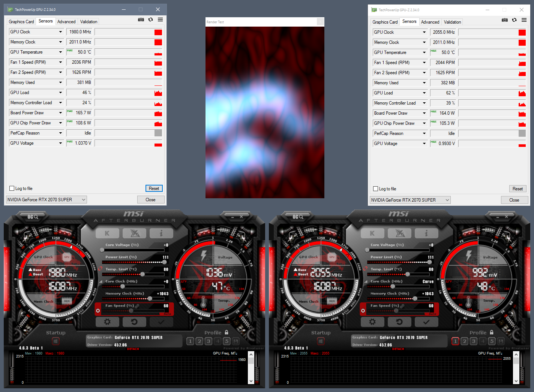
Task: Click the save profile icon in right Afterburner
Action: pos(501,341)
